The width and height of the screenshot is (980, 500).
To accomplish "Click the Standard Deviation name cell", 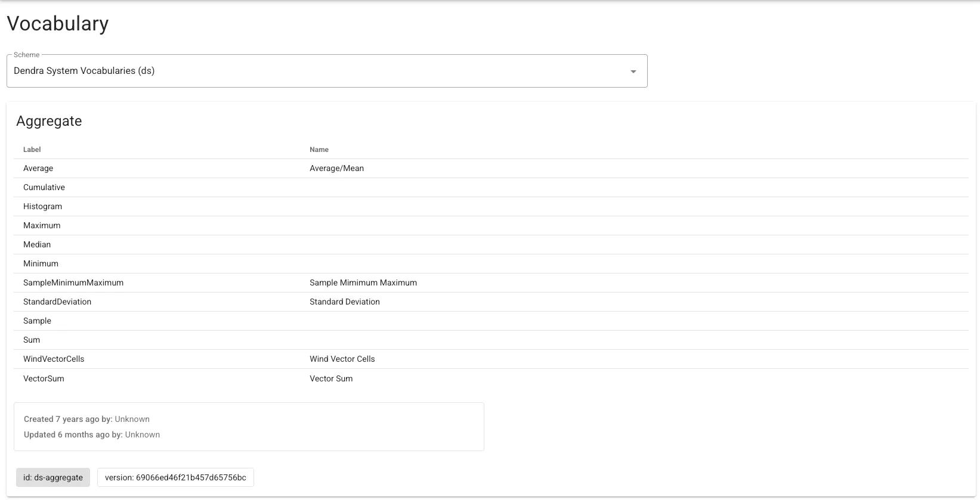I will click(x=345, y=302).
